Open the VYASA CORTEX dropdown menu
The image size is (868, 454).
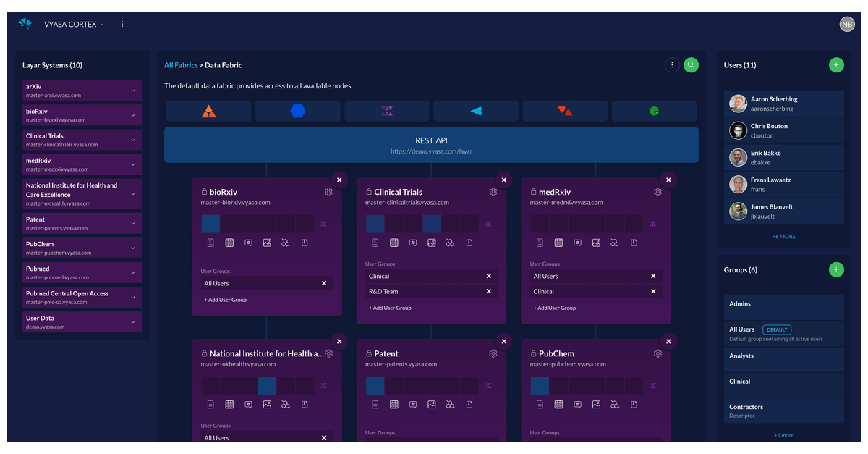point(75,24)
